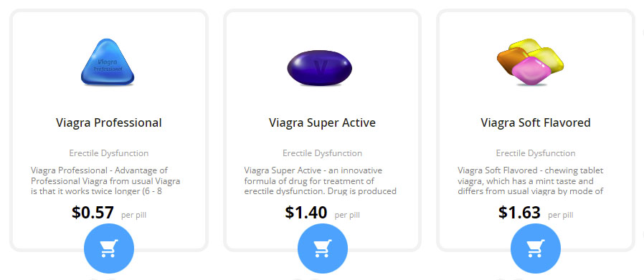Image resolution: width=644 pixels, height=280 pixels.
Task: Open the Viagra Professional product title
Action: [109, 122]
